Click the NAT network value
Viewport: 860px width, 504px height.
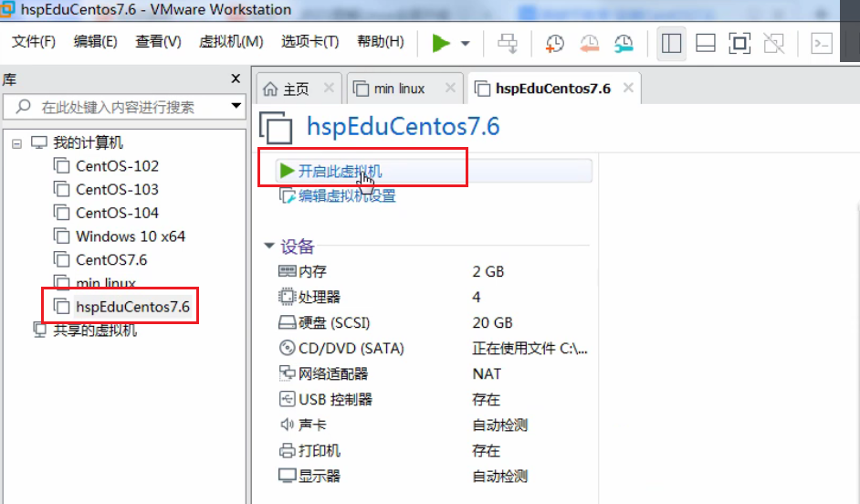pos(487,374)
